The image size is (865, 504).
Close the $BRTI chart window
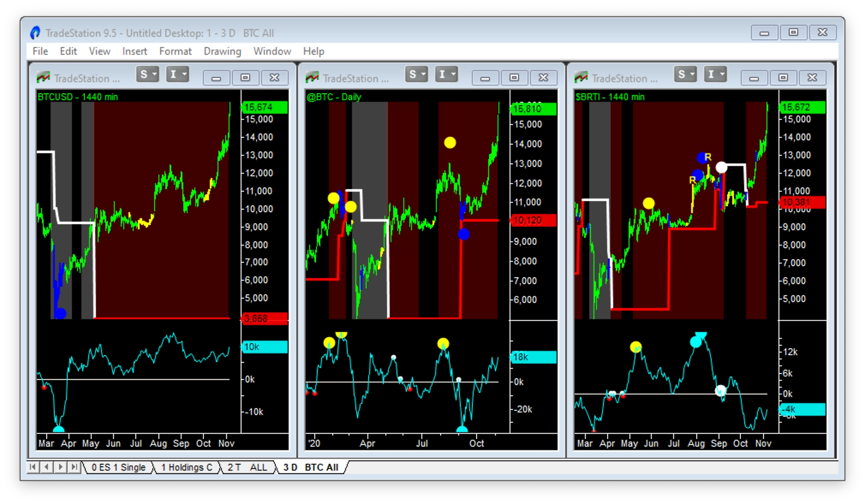[812, 78]
